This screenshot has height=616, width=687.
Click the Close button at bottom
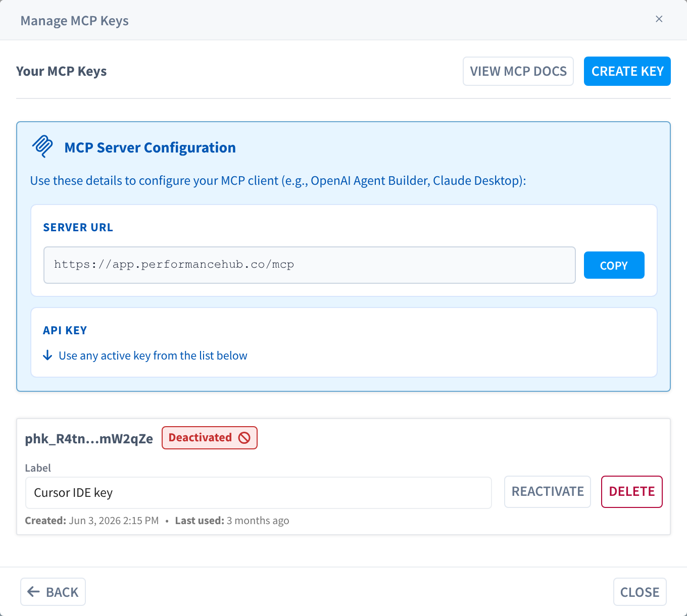pyautogui.click(x=640, y=592)
